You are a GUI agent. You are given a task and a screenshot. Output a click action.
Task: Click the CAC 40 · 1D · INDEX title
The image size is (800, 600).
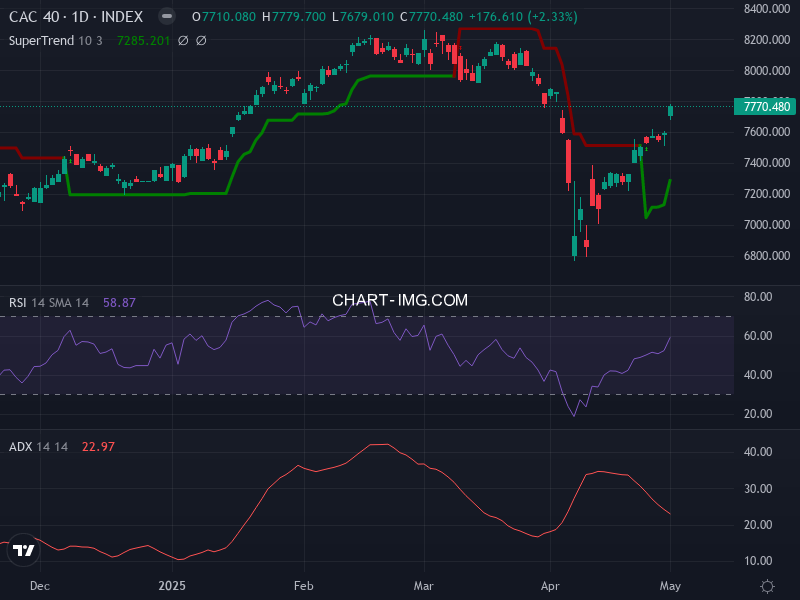point(76,17)
